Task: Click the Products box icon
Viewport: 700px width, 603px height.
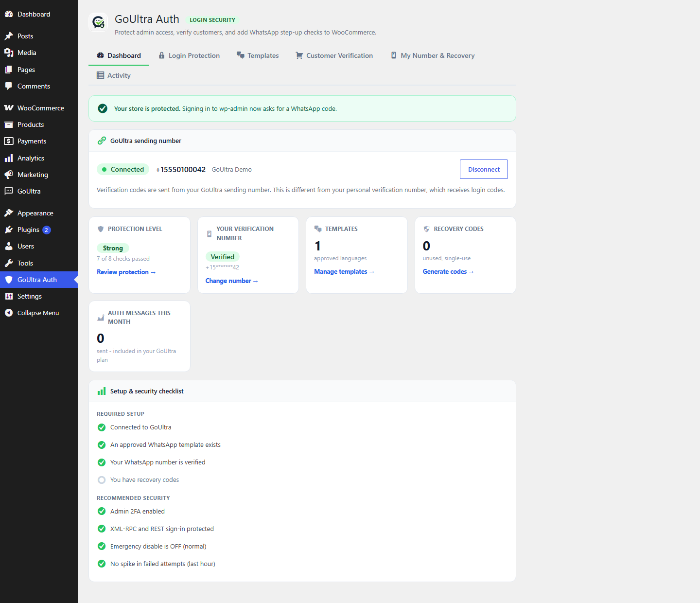Action: point(9,124)
